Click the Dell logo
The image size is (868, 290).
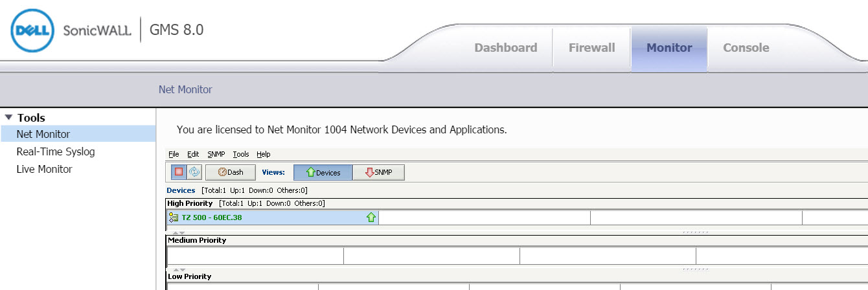[x=32, y=30]
